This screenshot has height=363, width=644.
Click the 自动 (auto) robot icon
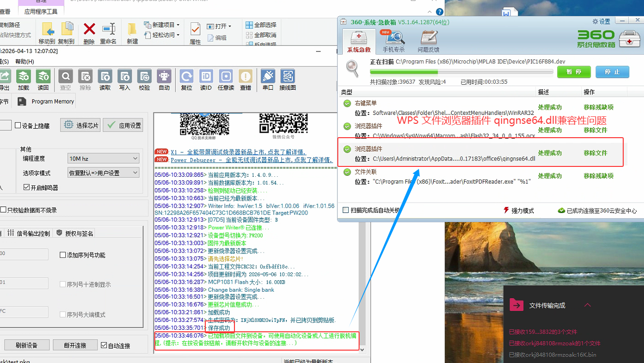pos(164,76)
